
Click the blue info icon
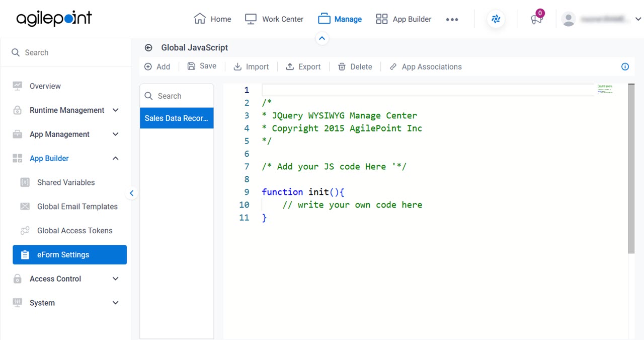[x=625, y=66]
